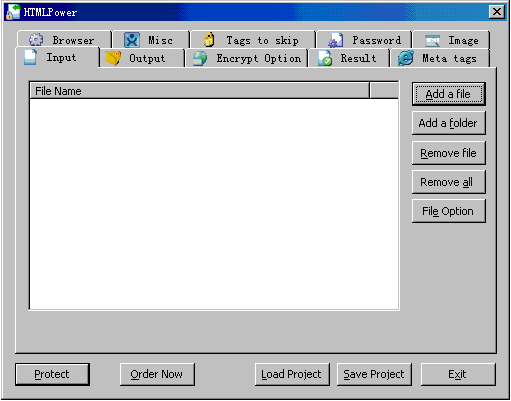511x401 pixels.
Task: Click Load Project button
Action: tap(292, 374)
